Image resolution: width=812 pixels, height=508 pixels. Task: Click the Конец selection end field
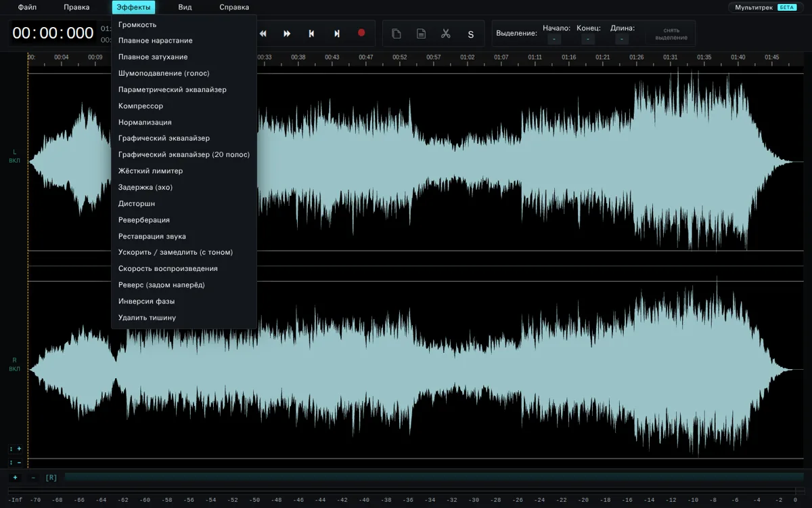point(587,39)
